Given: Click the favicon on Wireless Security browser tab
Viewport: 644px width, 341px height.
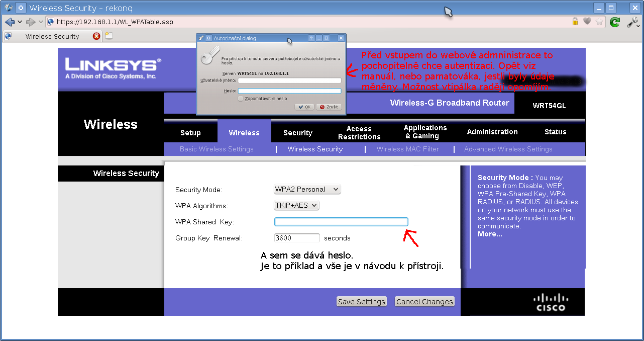Looking at the screenshot, I should pos(8,36).
